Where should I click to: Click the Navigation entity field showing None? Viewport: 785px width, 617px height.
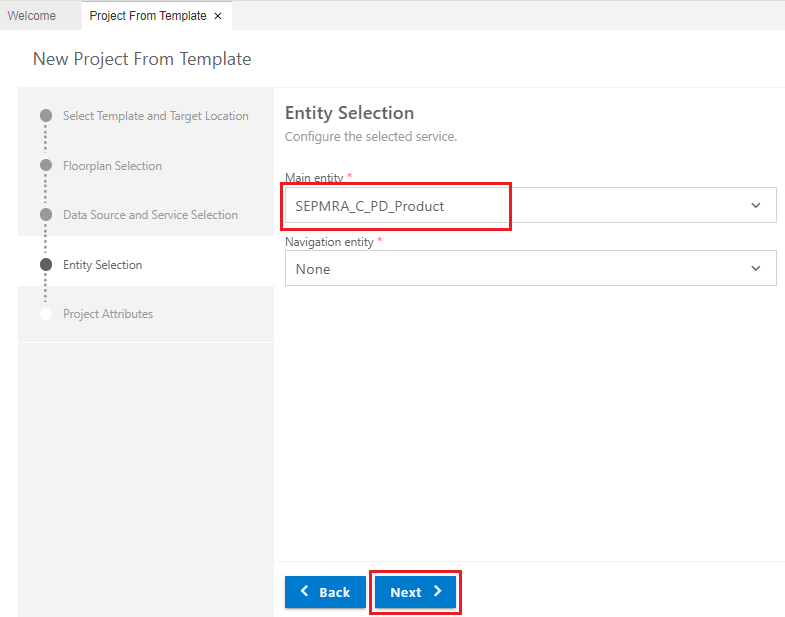point(531,268)
